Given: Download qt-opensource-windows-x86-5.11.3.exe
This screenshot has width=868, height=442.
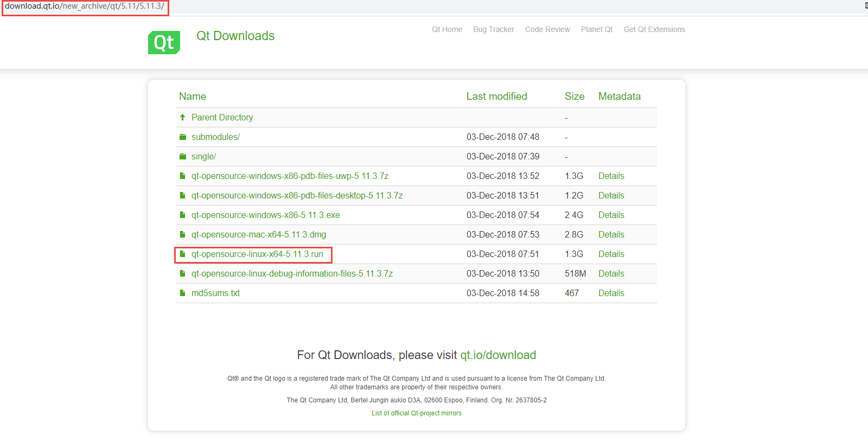Looking at the screenshot, I should [x=265, y=215].
